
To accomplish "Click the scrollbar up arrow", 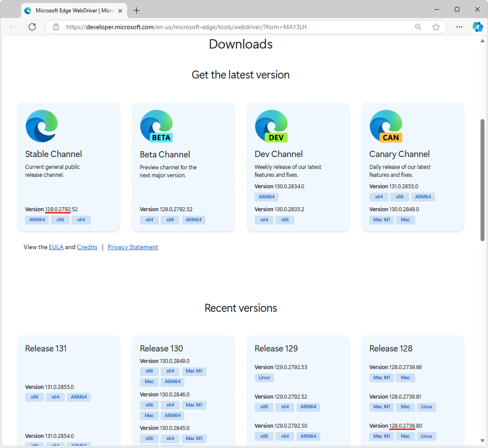I will click(x=483, y=41).
